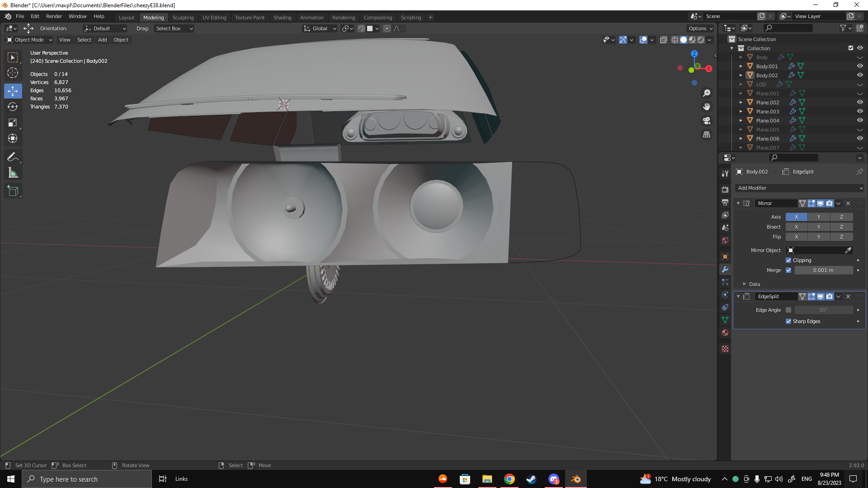Uncheck the Clipping checkbox in Mirror modifier
Screen dimensions: 868x488
[788, 260]
